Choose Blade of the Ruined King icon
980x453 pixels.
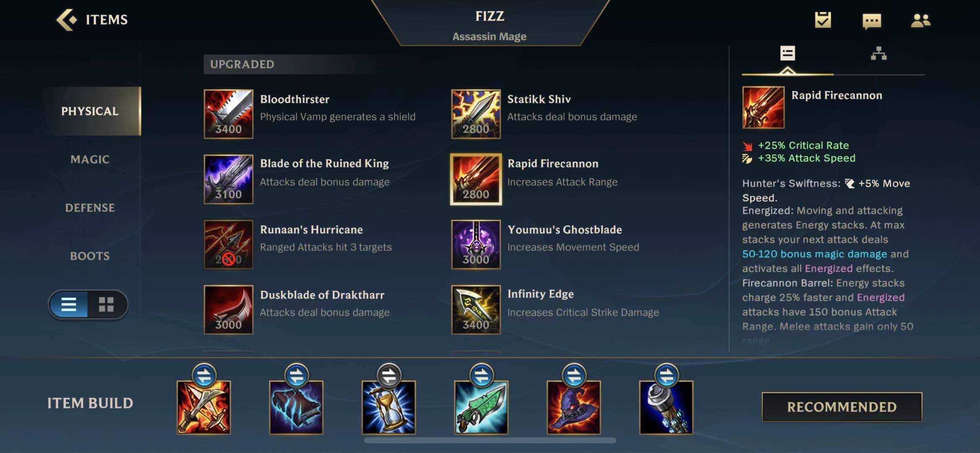[228, 179]
